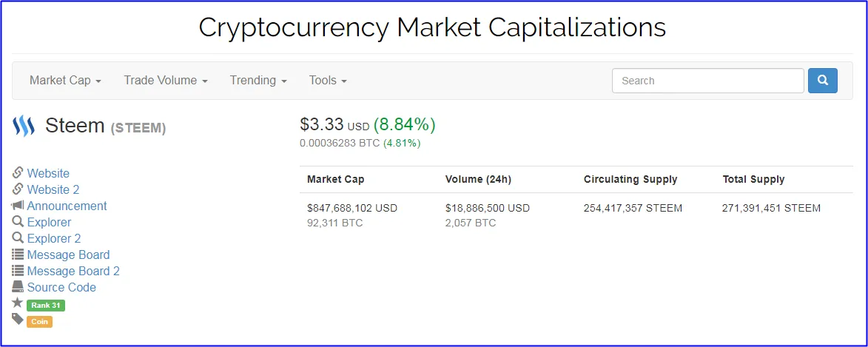Click the tag icon beside Coin
Screen dimensions: 868x347
pyautogui.click(x=18, y=319)
